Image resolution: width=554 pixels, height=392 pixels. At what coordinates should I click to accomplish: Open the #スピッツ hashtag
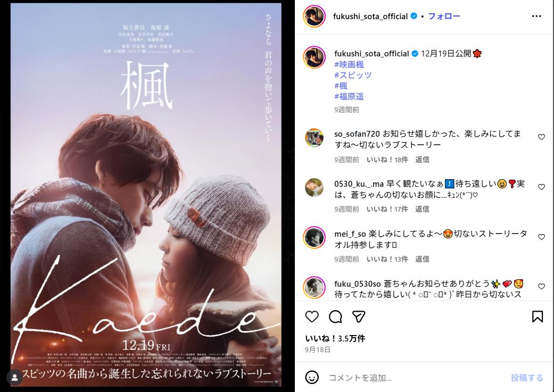[x=353, y=75]
